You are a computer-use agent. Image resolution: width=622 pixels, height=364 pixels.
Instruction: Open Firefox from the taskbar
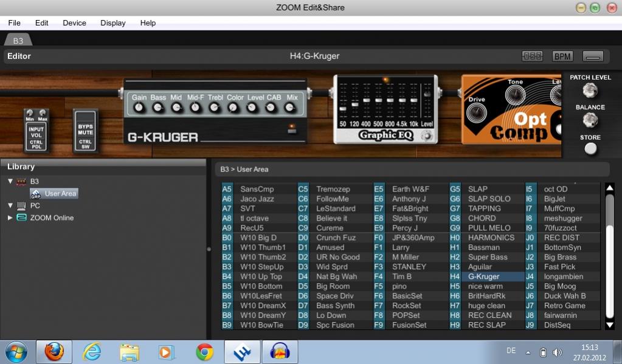click(54, 352)
